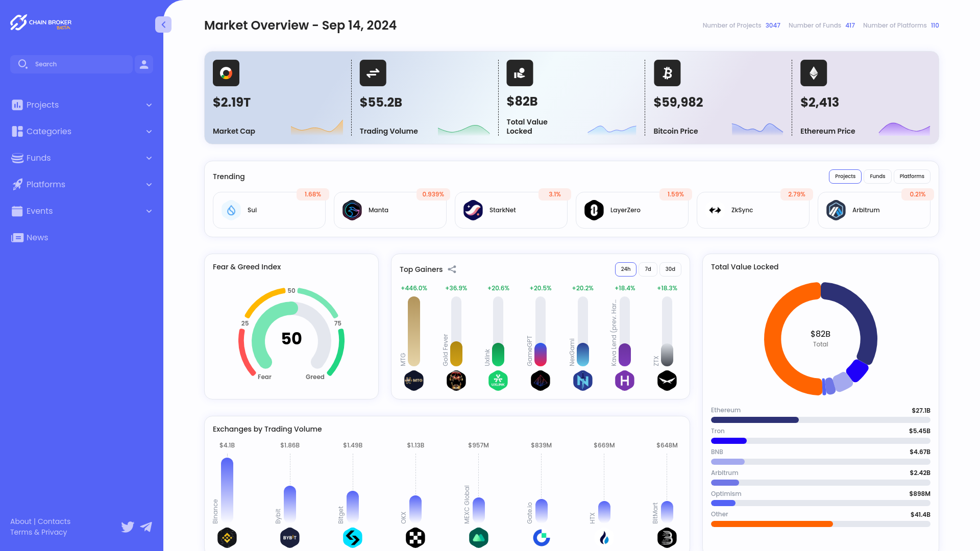Click the Fear & Greed gauge value 50
The image size is (980, 551).
pyautogui.click(x=291, y=339)
